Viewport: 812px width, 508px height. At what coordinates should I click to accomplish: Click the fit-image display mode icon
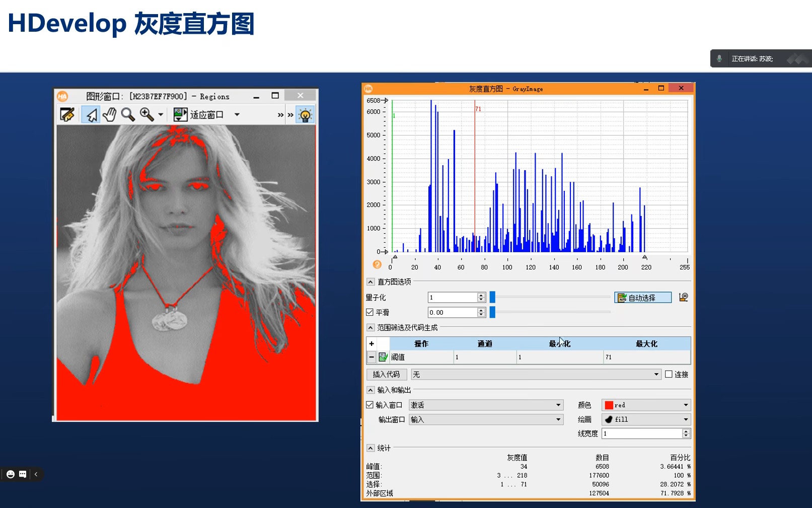pos(180,114)
